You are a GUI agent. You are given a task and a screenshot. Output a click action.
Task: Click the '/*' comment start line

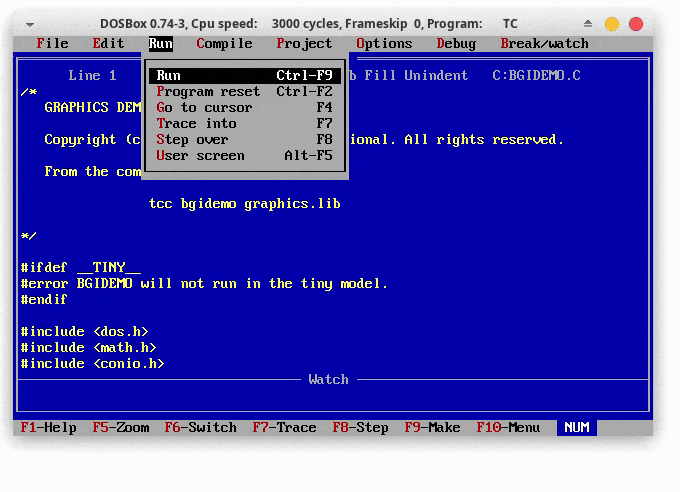(x=29, y=92)
